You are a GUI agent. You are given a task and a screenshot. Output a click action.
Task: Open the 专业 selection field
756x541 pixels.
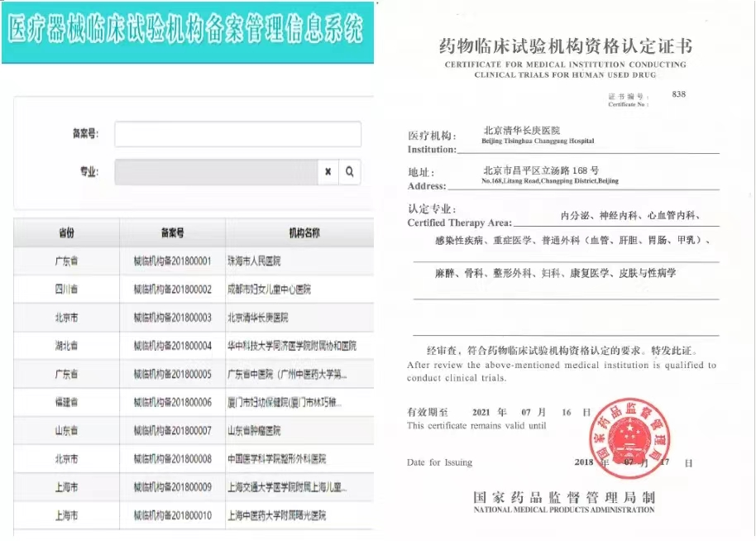pyautogui.click(x=216, y=172)
